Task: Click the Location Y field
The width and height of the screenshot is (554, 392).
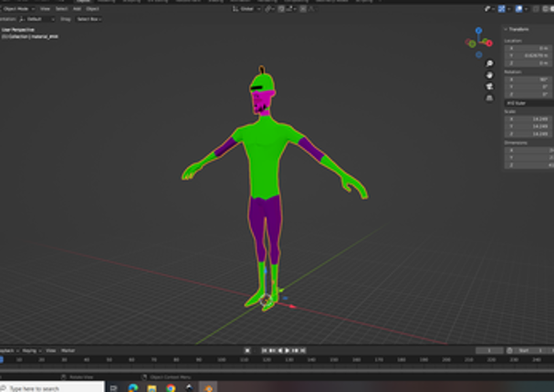Action: (529, 56)
